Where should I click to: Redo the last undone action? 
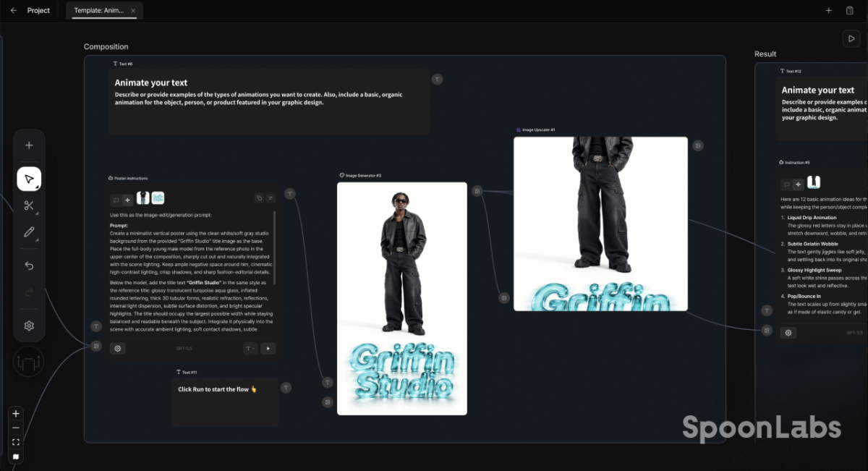(x=29, y=292)
